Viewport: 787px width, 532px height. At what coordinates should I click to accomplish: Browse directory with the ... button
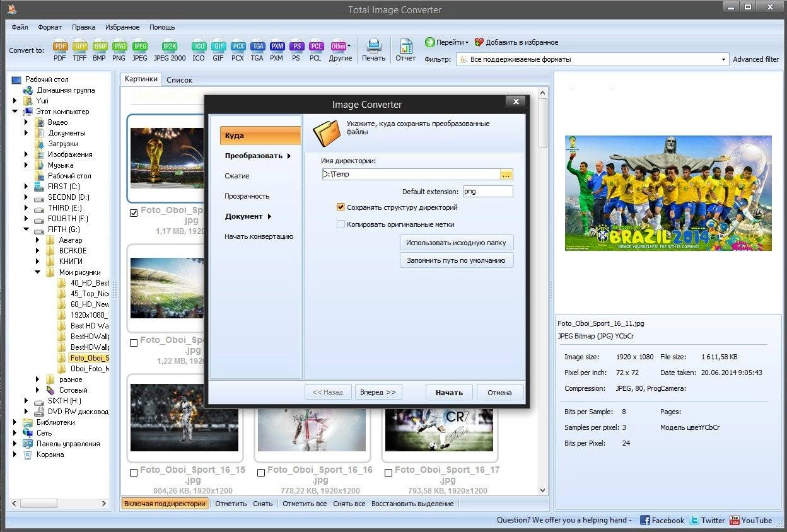[x=506, y=174]
